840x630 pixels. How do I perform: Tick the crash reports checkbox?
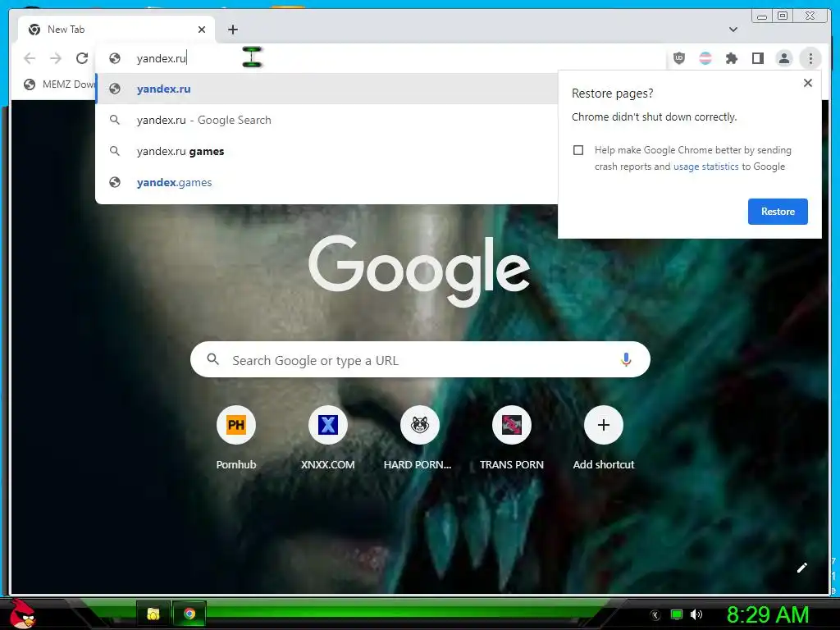578,150
